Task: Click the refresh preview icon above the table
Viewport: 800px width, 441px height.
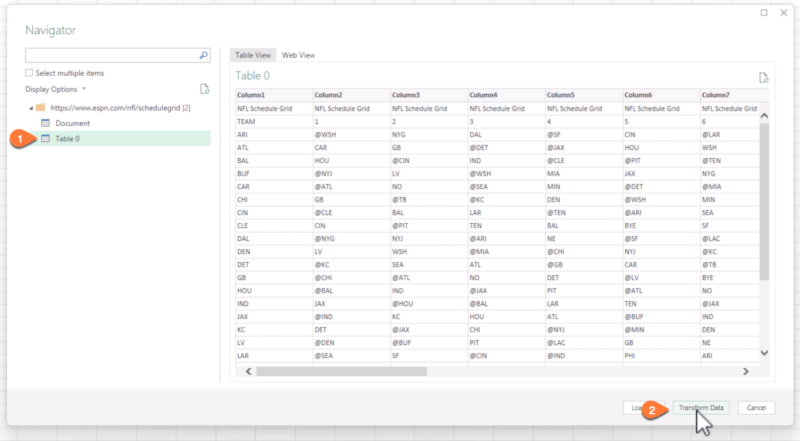Action: point(763,77)
